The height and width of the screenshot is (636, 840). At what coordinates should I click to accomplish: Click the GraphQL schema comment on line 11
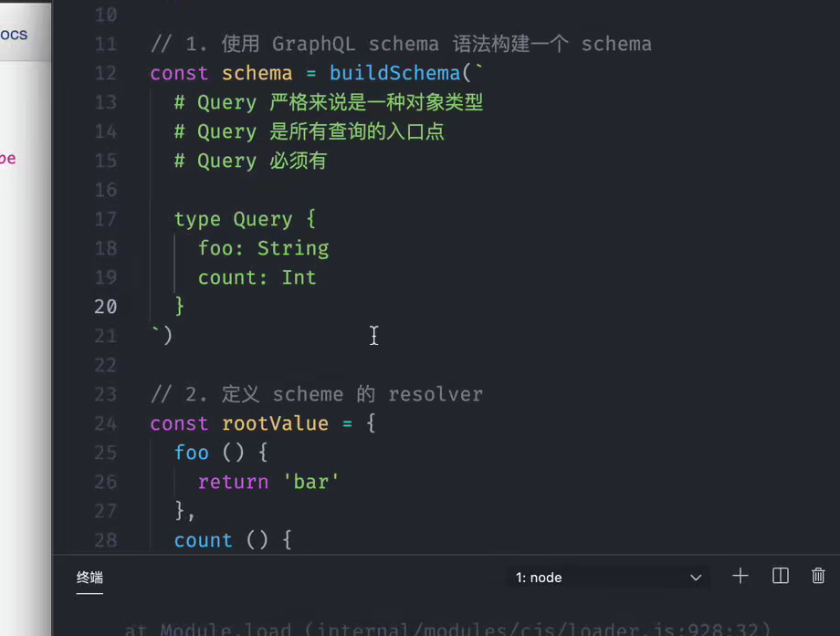(402, 44)
